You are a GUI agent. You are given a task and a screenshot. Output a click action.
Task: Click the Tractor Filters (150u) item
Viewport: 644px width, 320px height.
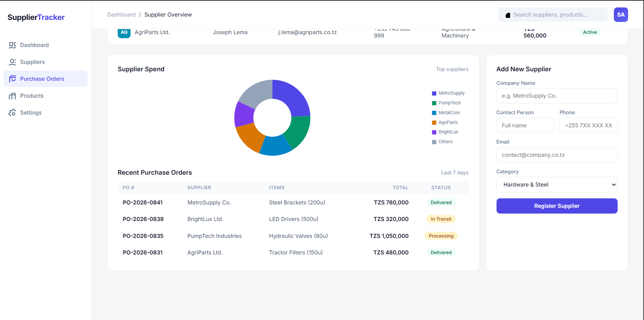tap(296, 252)
